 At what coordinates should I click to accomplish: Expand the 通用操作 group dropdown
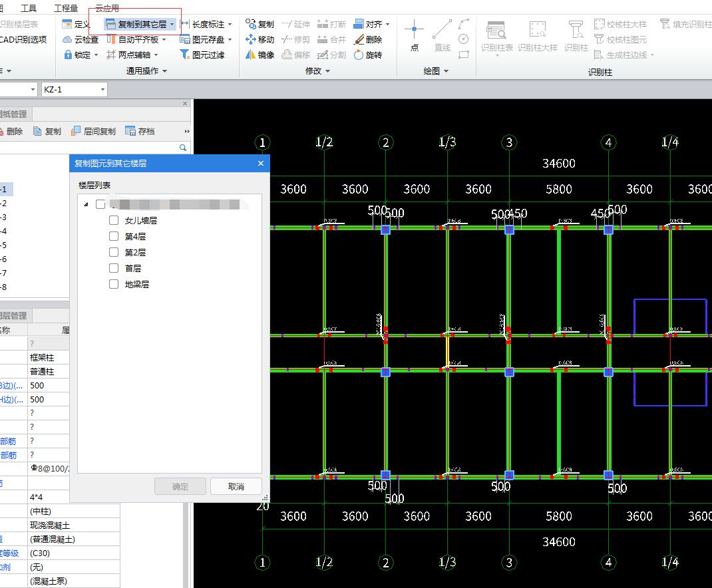coord(164,71)
